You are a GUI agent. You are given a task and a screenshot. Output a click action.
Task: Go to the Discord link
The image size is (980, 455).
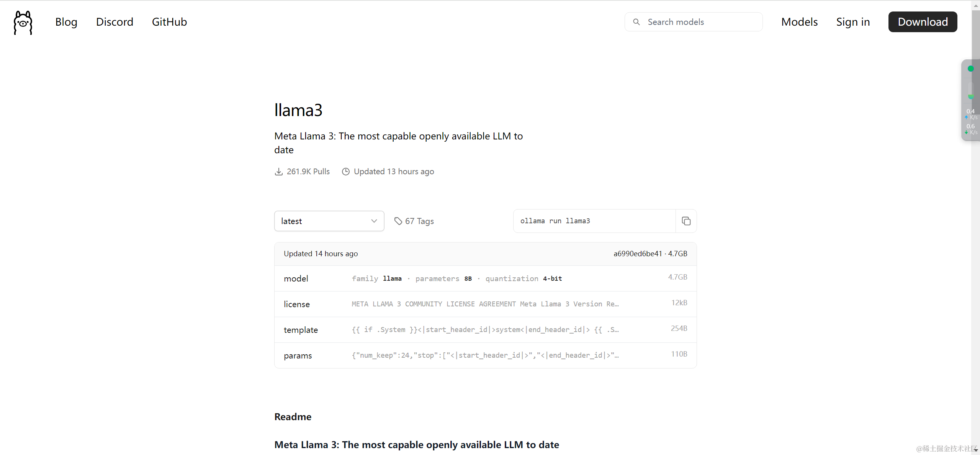point(115,22)
